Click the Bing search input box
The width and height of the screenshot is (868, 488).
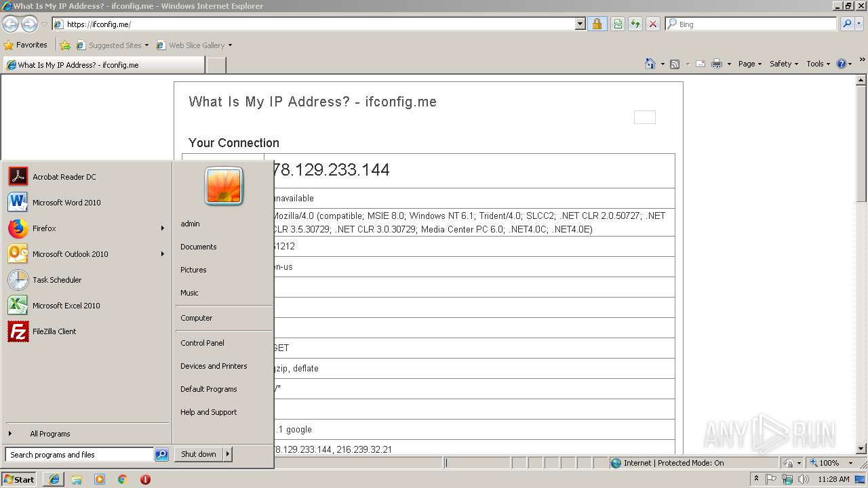coord(751,24)
